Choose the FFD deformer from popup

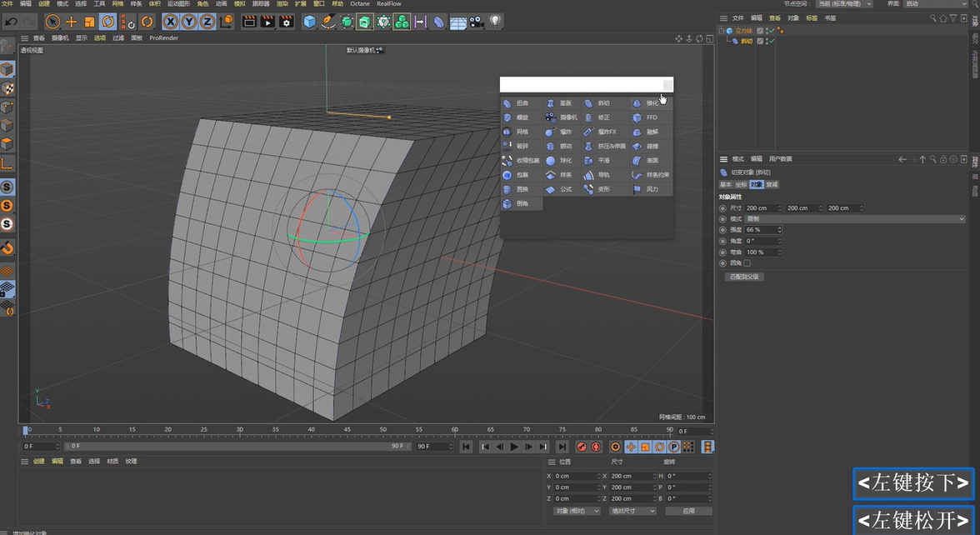pyautogui.click(x=651, y=117)
